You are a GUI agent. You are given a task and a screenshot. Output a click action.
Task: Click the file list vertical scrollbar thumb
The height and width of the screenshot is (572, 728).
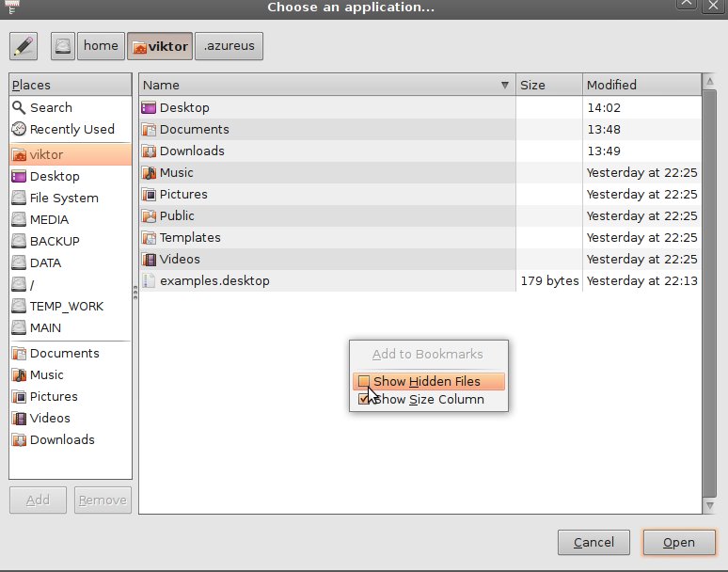(709, 293)
